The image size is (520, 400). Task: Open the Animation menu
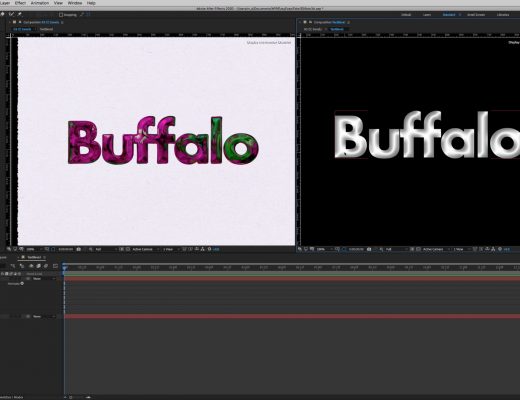(x=40, y=3)
